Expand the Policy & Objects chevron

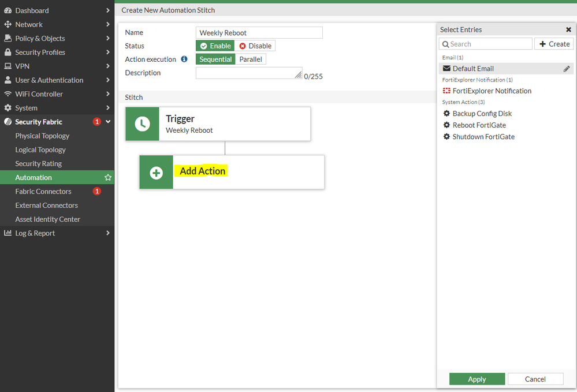pyautogui.click(x=108, y=38)
